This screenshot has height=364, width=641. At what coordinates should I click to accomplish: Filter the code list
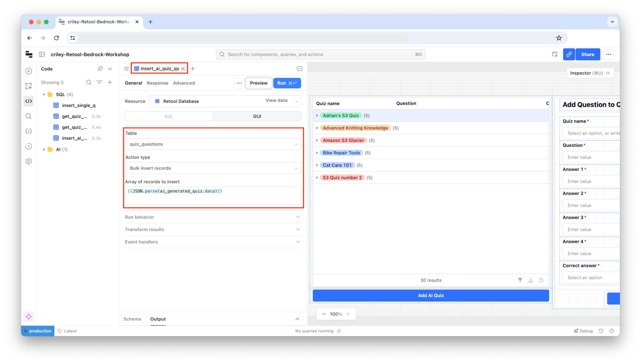point(99,82)
